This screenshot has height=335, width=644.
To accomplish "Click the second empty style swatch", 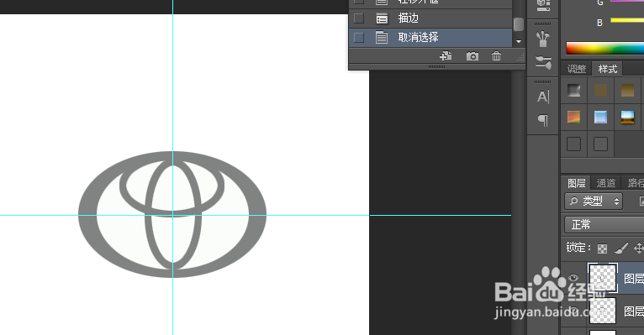I will [x=600, y=144].
